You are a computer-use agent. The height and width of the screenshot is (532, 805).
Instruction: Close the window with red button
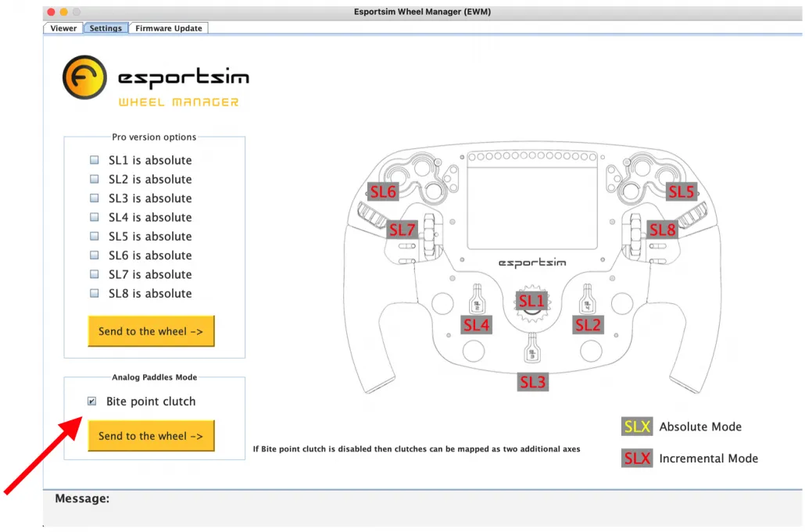pyautogui.click(x=51, y=12)
